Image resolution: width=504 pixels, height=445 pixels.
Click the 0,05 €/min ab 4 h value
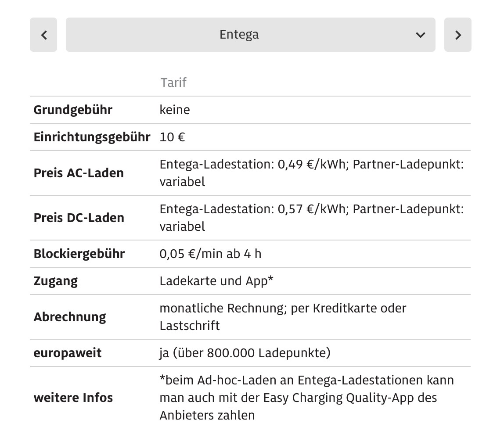210,254
